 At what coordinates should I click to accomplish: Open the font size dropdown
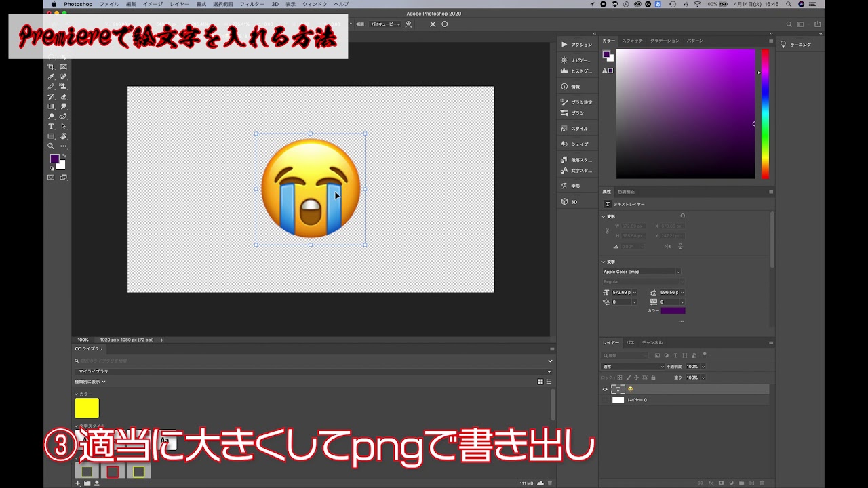(x=633, y=292)
